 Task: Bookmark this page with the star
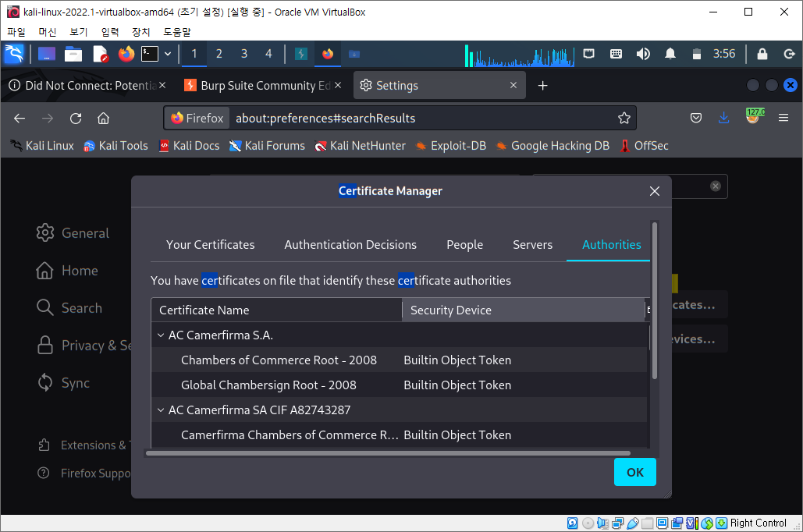[x=624, y=119]
